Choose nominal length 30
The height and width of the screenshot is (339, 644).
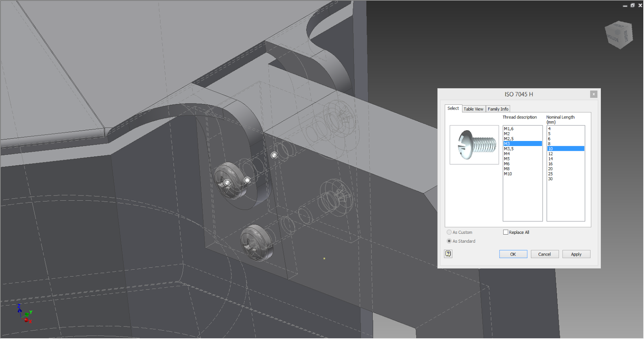click(x=566, y=179)
